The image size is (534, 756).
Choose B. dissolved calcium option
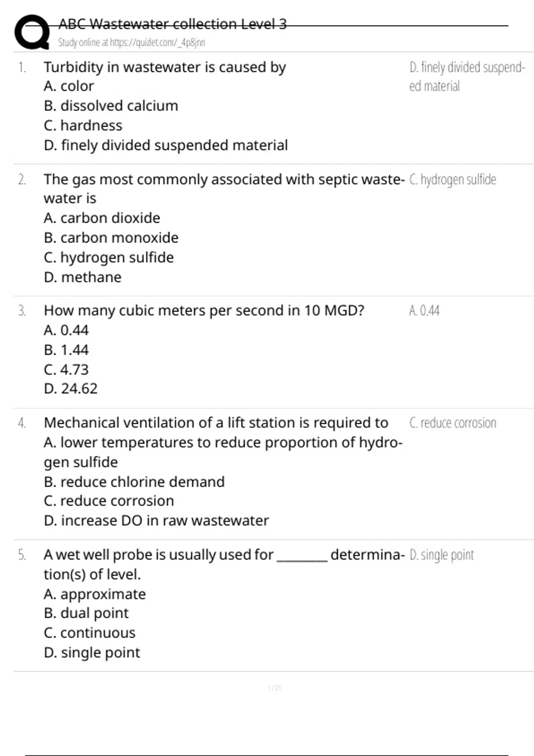(x=111, y=106)
